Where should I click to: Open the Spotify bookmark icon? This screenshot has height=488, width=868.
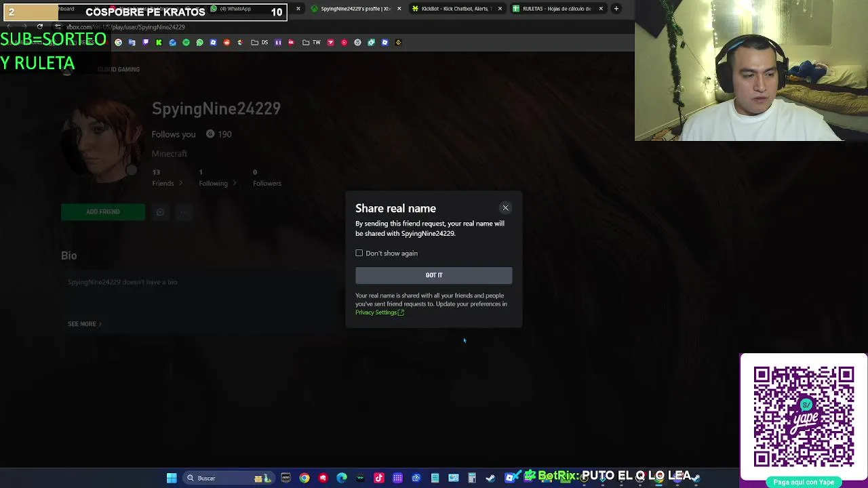(x=186, y=43)
